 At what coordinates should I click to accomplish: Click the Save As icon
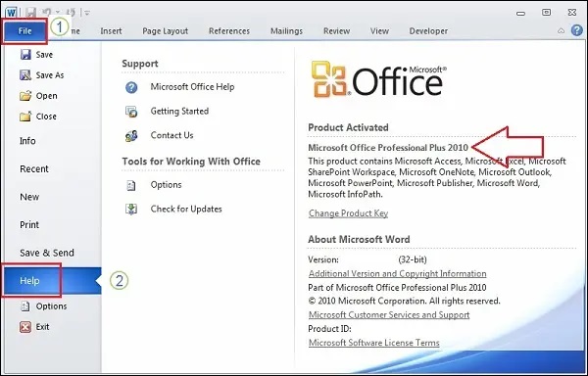point(25,74)
